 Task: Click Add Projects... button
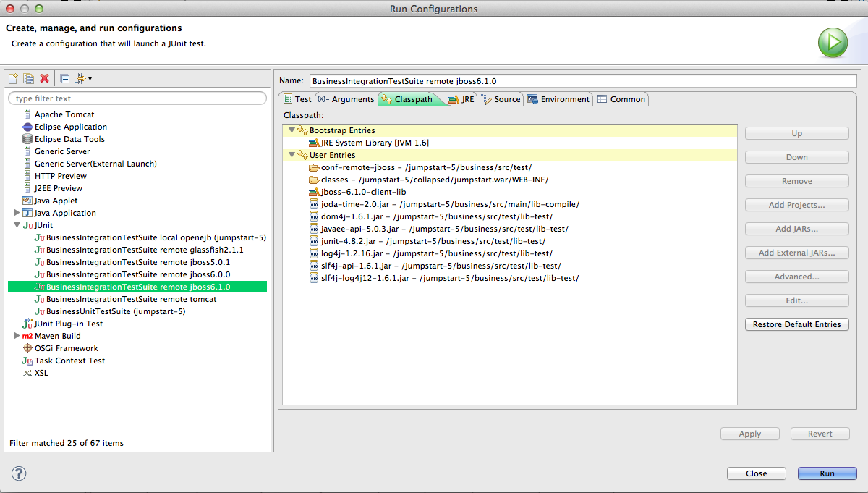(796, 205)
